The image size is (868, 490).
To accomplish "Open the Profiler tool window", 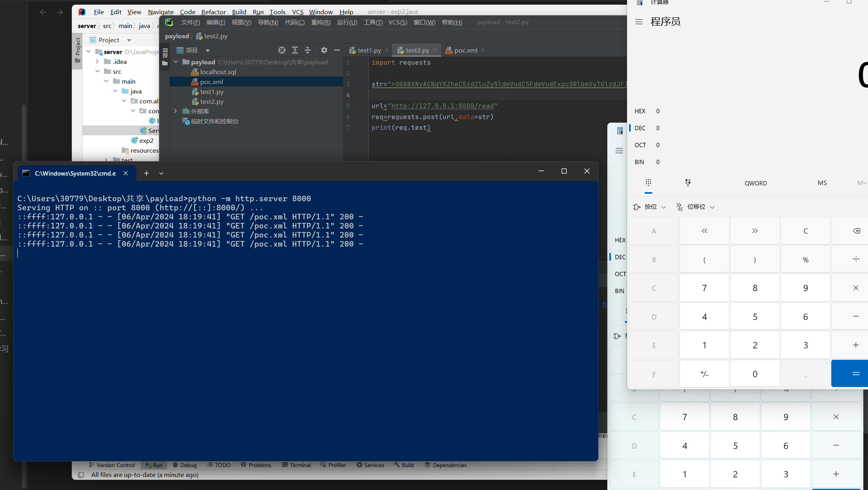I will pyautogui.click(x=333, y=465).
